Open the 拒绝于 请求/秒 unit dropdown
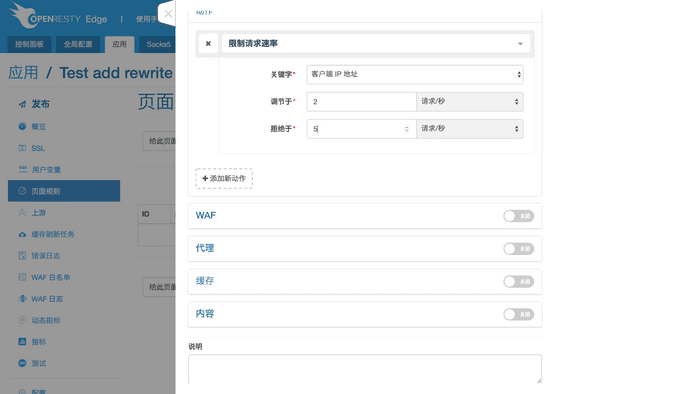 click(x=470, y=129)
